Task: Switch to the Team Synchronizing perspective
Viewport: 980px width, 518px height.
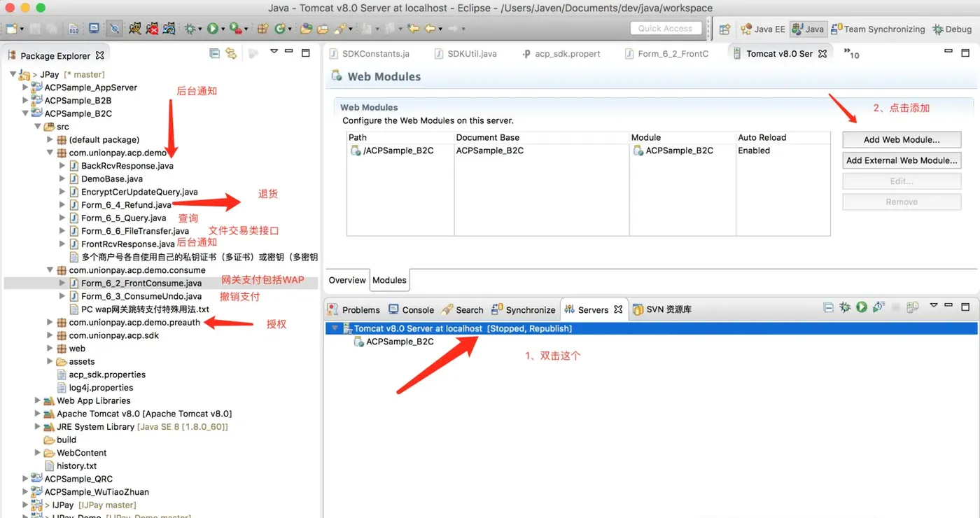Action: point(877,29)
